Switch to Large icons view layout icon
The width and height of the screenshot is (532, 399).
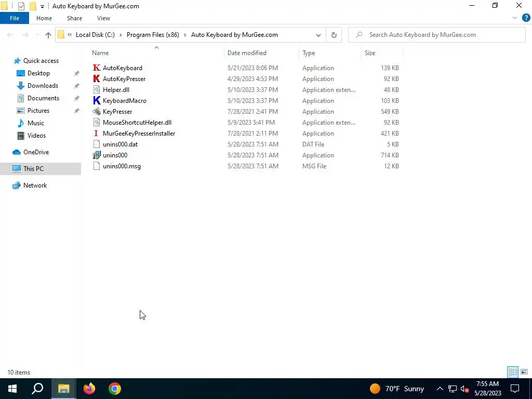coord(524,372)
